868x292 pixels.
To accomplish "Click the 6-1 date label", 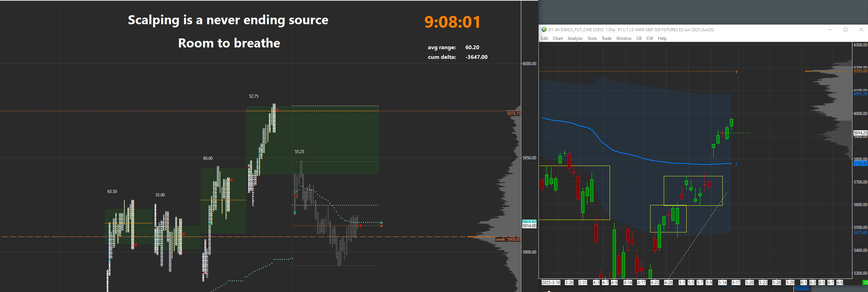I will click(x=803, y=283).
